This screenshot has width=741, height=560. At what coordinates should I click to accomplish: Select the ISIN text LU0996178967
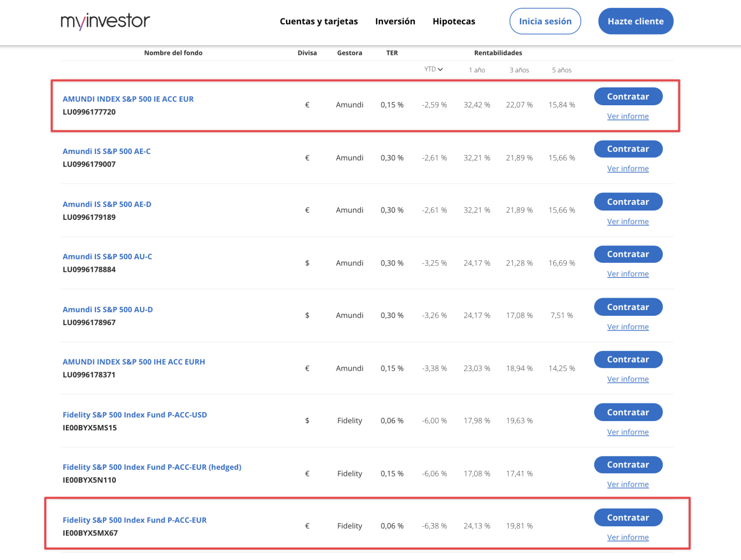coord(89,323)
